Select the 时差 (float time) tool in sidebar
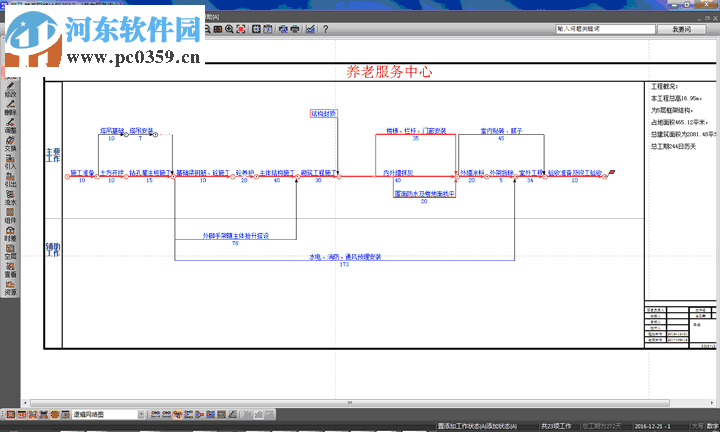Screen dimensions: 720x432 [x=10, y=234]
